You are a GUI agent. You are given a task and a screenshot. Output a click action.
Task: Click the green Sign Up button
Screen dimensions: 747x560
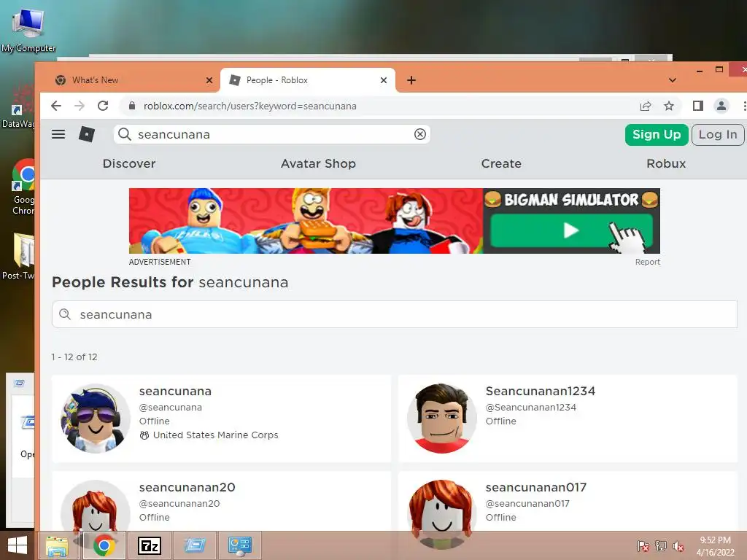pos(657,135)
